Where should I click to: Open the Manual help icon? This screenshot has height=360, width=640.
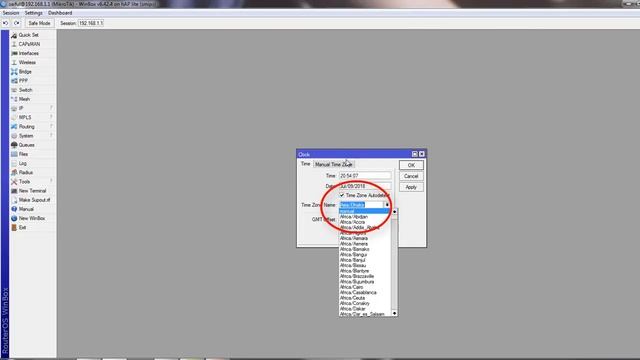pyautogui.click(x=14, y=209)
